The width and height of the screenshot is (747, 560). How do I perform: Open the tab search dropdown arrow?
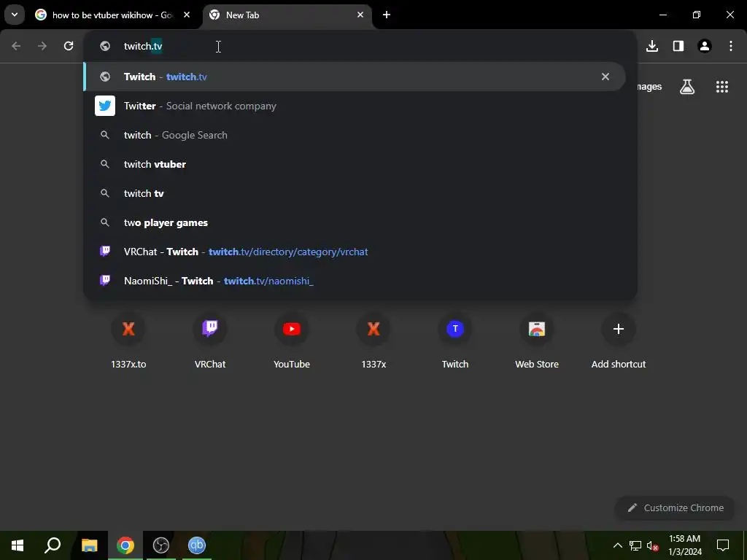(15, 15)
